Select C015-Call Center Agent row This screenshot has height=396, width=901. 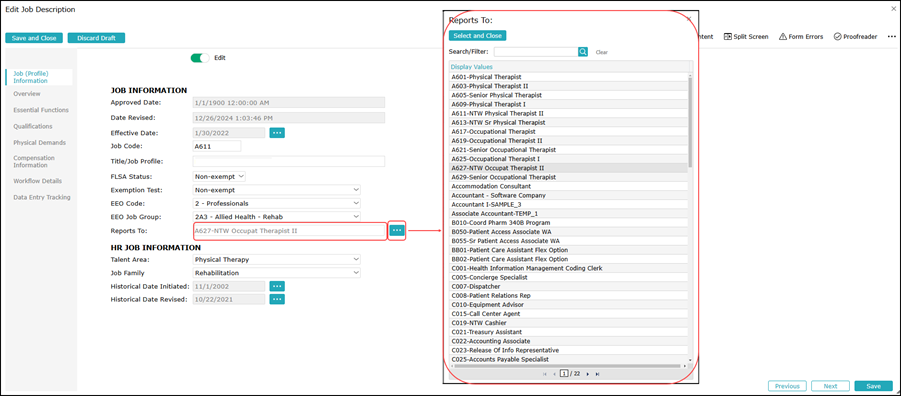(569, 314)
